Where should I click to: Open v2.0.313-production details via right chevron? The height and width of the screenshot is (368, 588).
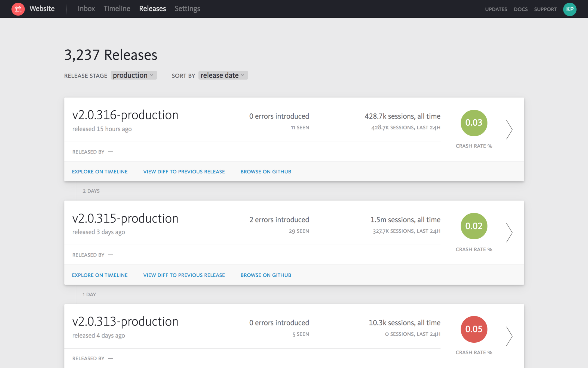coord(509,336)
